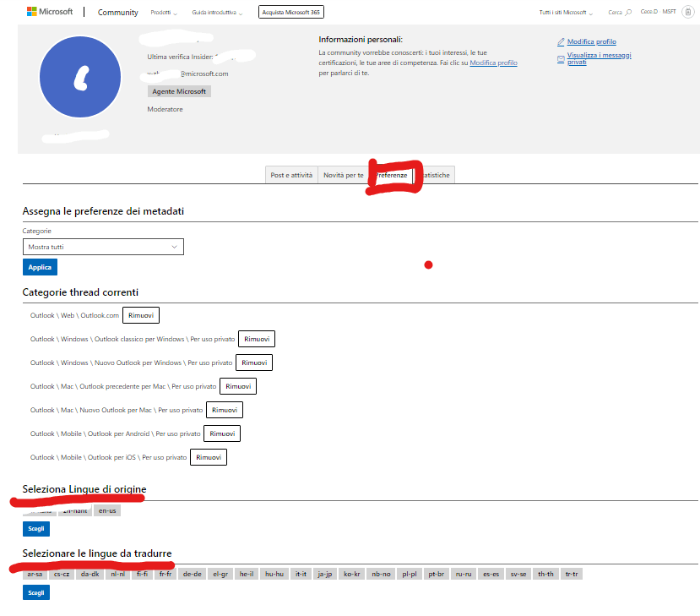The image size is (700, 616).
Task: Click the da-dk language tag
Action: click(x=90, y=574)
